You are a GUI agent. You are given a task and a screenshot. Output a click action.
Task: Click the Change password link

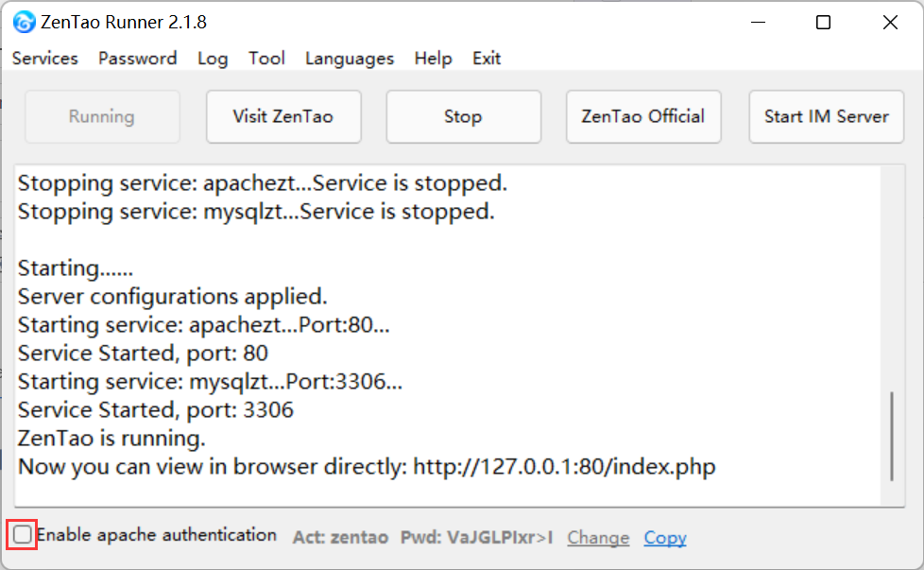(598, 538)
